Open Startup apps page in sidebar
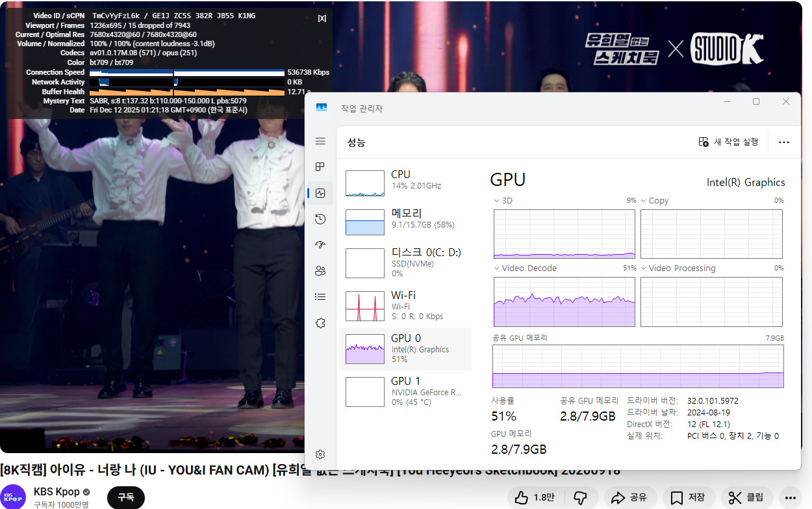This screenshot has width=812, height=509. pyautogui.click(x=320, y=245)
